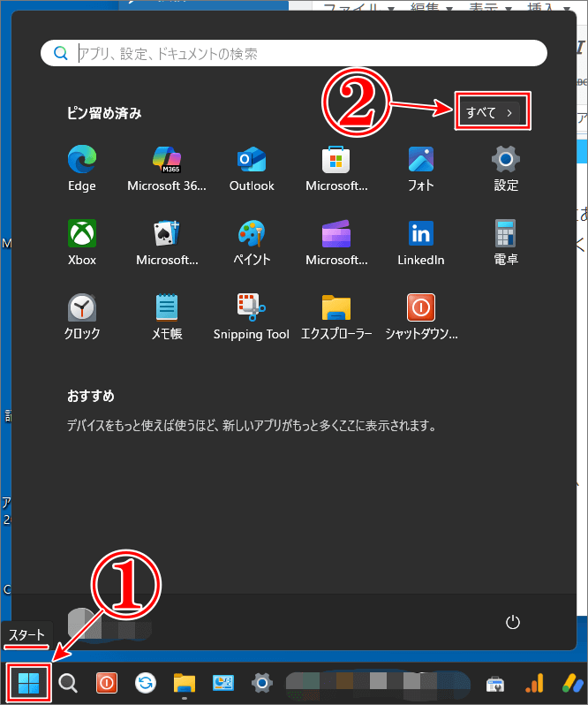Click the ピン留め済み heading text
588x705 pixels.
pyautogui.click(x=104, y=113)
